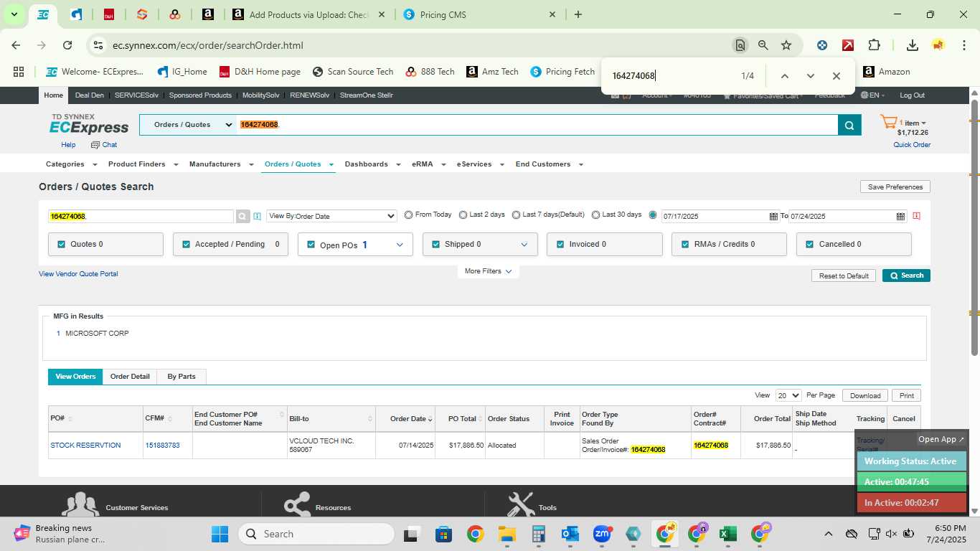Click the red date-range info icon
This screenshot has height=551, width=980.
(917, 216)
